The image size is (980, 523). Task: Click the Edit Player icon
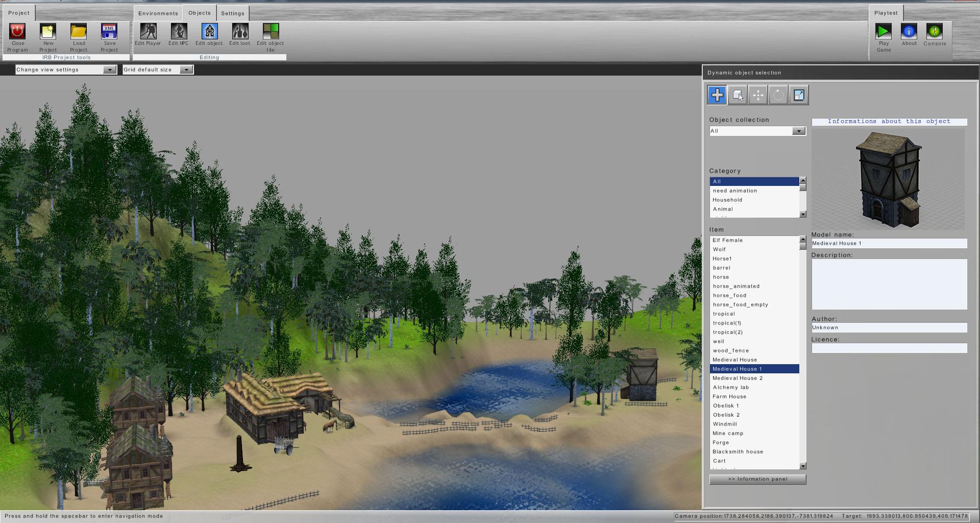tap(148, 32)
